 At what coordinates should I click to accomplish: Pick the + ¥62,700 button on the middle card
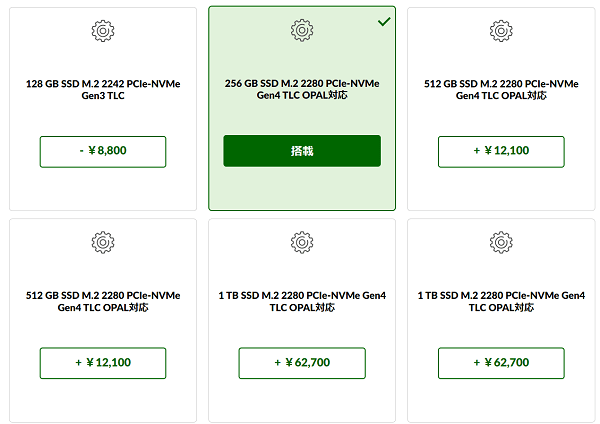302,363
